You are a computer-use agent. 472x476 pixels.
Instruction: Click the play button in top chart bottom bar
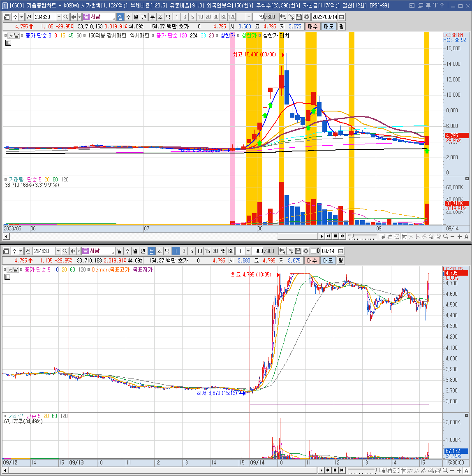click(x=322, y=237)
